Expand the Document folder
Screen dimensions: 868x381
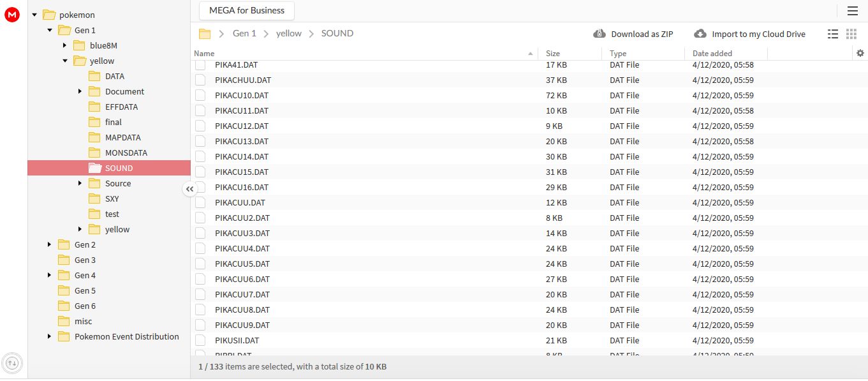pyautogui.click(x=80, y=91)
